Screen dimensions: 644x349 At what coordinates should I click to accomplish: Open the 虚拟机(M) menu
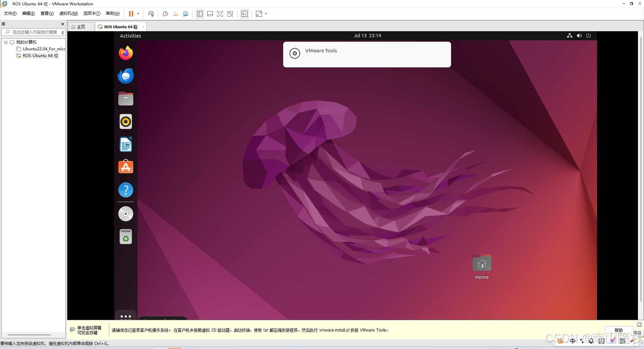coord(68,13)
